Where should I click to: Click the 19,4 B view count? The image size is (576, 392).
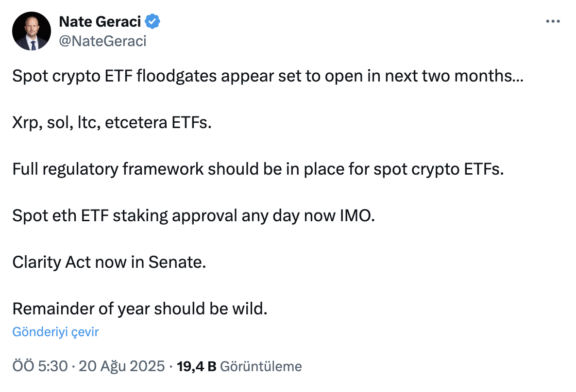pos(197,366)
